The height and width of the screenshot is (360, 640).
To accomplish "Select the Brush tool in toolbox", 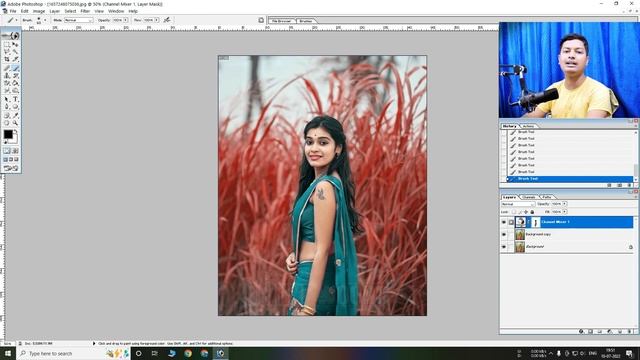I will point(15,68).
